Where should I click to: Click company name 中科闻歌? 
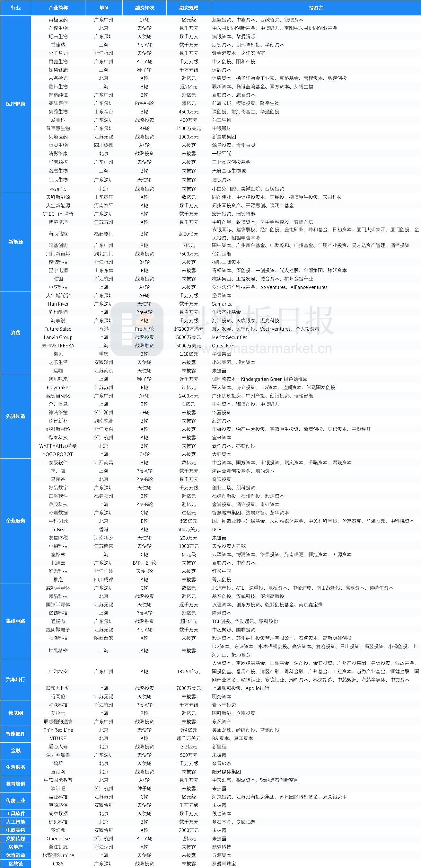(58, 521)
